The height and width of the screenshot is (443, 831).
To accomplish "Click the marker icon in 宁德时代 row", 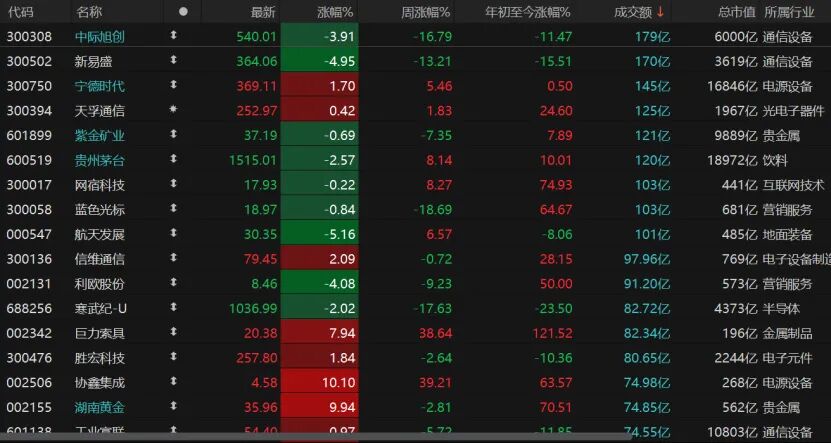I will point(173,85).
